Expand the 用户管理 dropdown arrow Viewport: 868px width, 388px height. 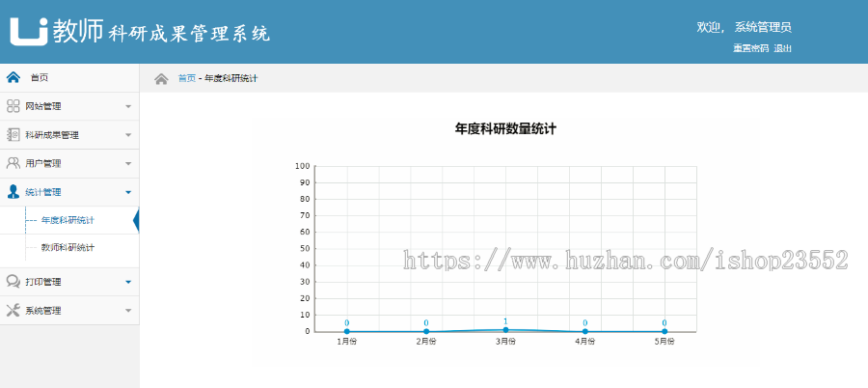point(128,164)
